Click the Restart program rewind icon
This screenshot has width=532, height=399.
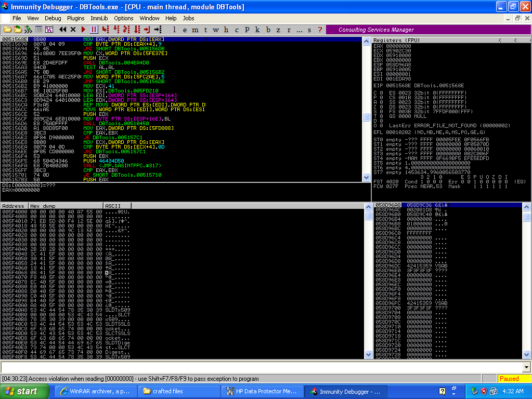pyautogui.click(x=63, y=30)
